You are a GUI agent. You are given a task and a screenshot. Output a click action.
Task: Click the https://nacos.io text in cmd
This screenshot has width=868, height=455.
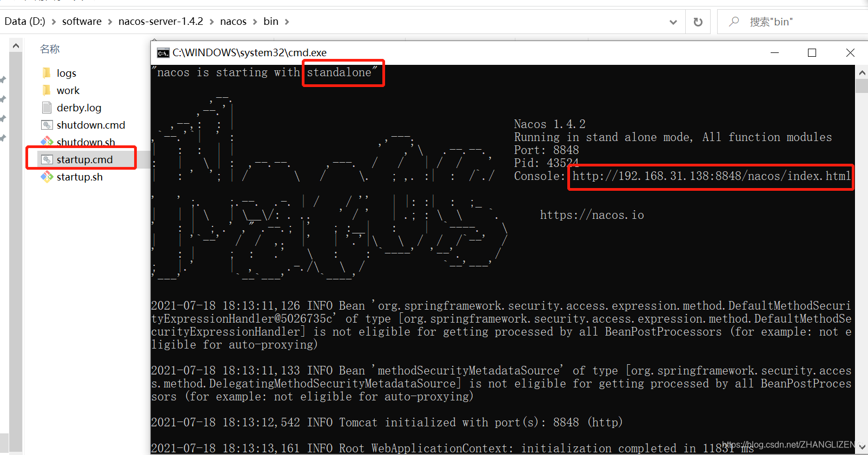592,215
